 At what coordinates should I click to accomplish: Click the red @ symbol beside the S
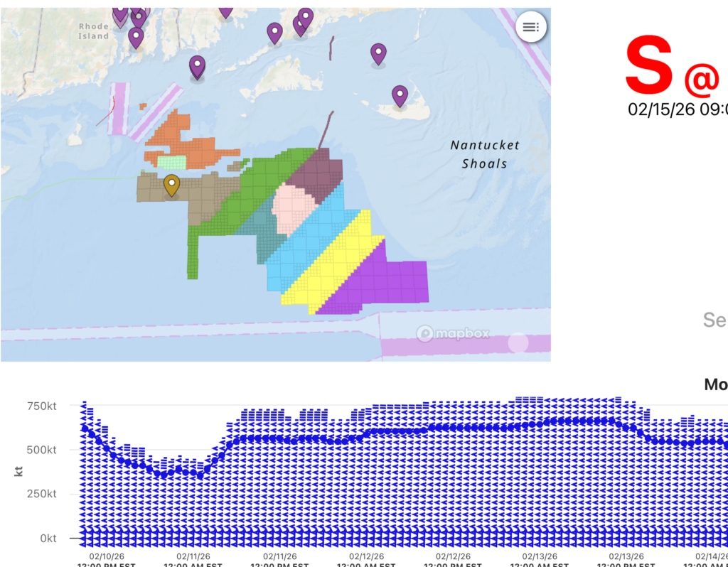click(x=701, y=80)
